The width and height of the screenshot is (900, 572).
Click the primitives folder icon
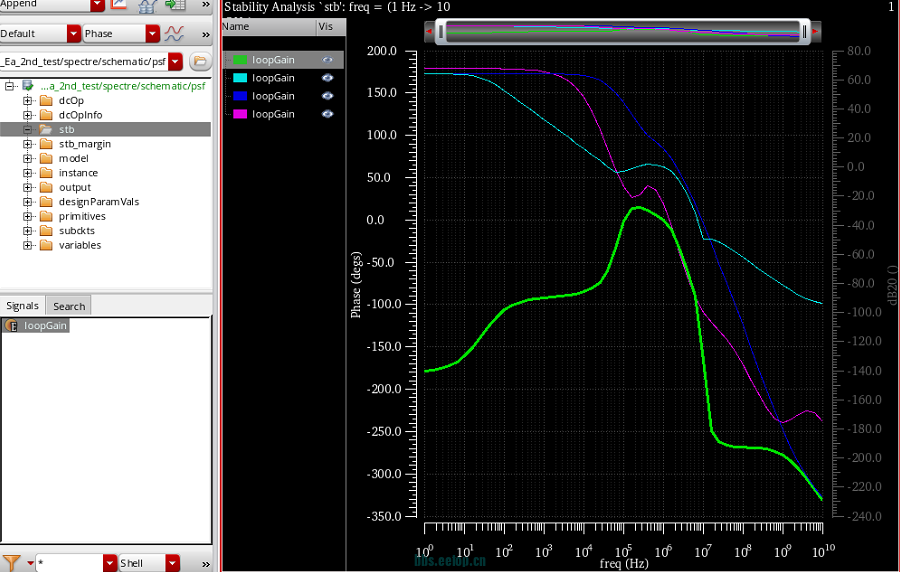coord(46,216)
